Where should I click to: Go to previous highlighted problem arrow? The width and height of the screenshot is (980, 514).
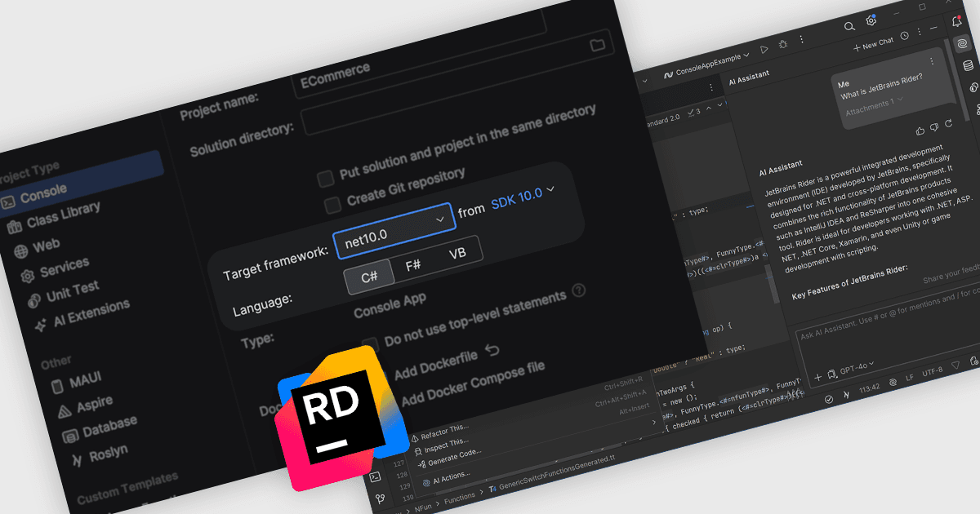708,107
